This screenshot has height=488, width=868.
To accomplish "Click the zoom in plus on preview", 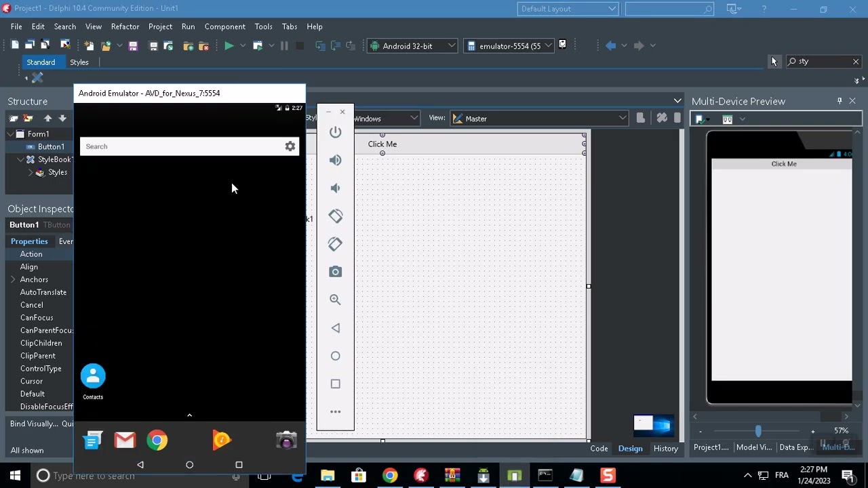I will tap(812, 431).
